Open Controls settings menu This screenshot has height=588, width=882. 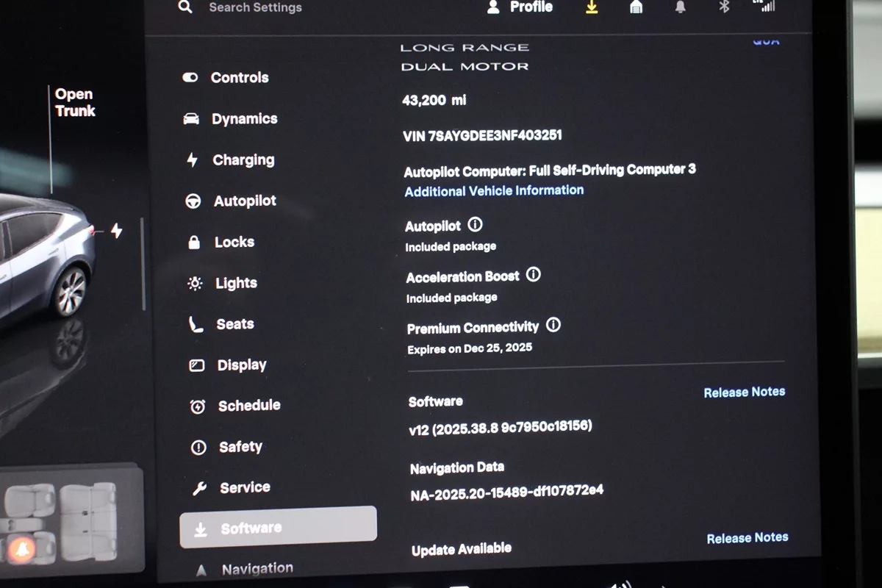tap(239, 77)
